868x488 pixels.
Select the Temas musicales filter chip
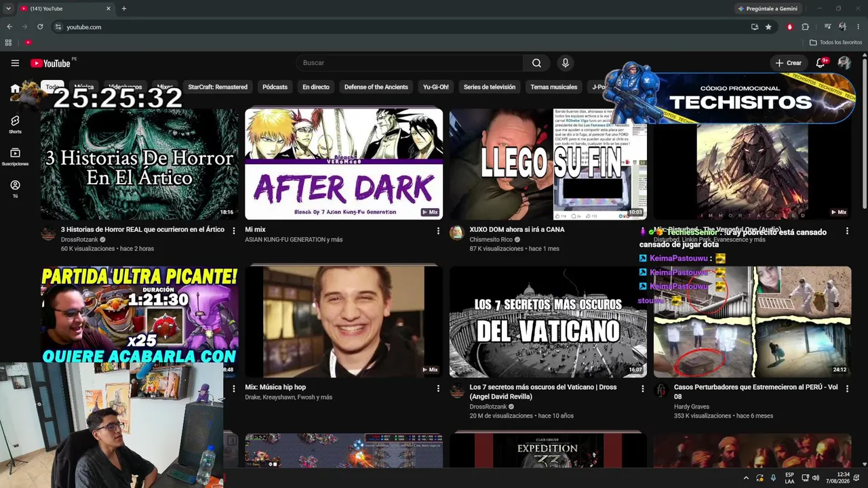click(554, 87)
